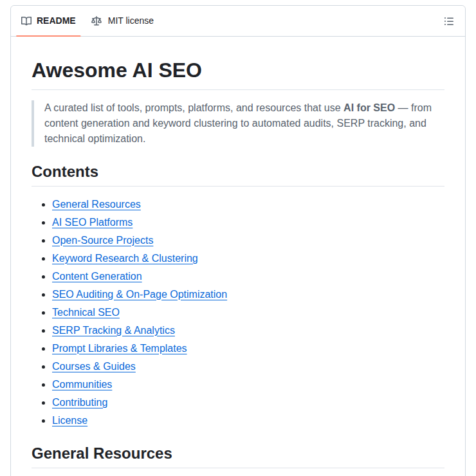Click the Contents heading

[65, 172]
